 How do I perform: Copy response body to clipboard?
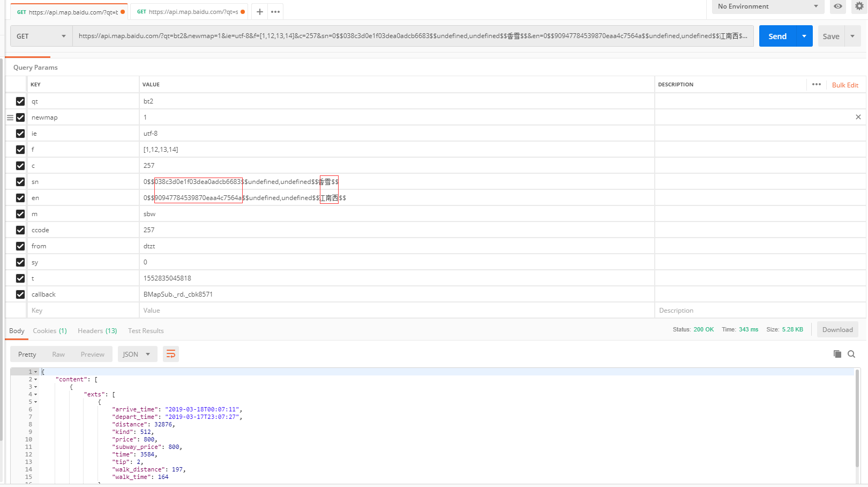(x=837, y=354)
